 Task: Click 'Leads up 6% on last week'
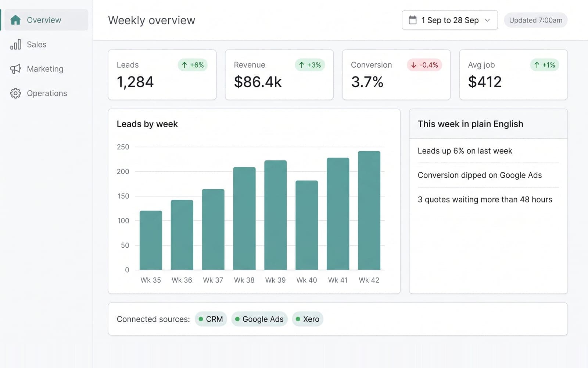point(465,151)
